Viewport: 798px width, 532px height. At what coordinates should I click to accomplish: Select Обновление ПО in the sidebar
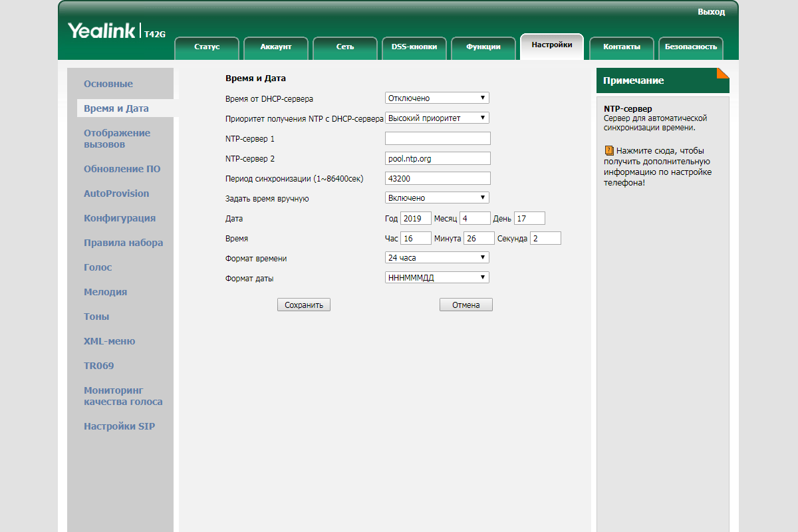coord(122,169)
